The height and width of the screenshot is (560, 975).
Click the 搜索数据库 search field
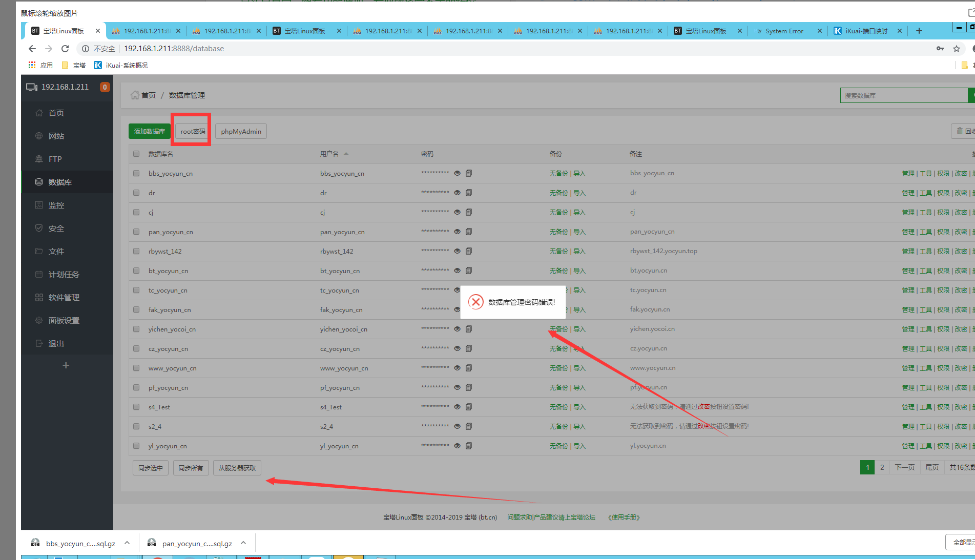[904, 95]
